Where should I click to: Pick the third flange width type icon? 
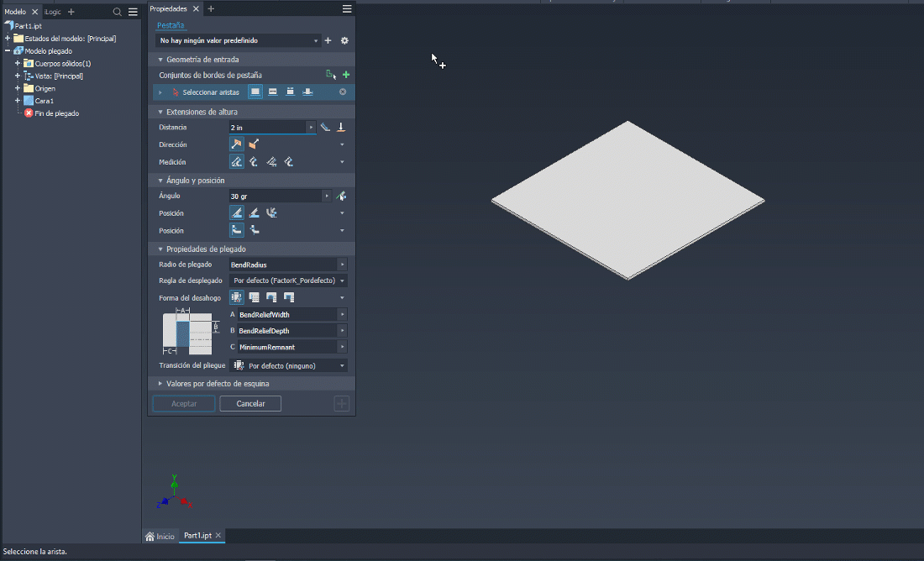[290, 92]
